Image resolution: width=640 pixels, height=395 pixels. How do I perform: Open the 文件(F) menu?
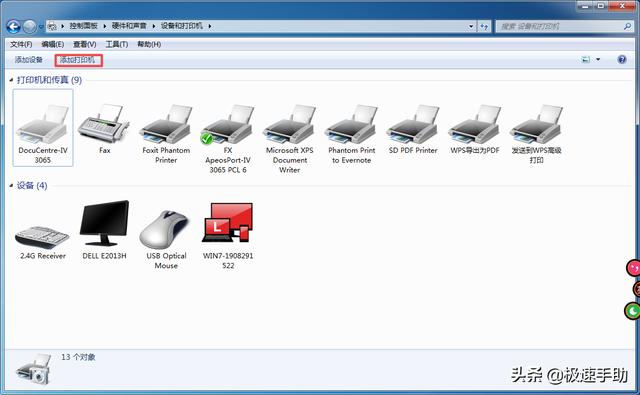21,44
